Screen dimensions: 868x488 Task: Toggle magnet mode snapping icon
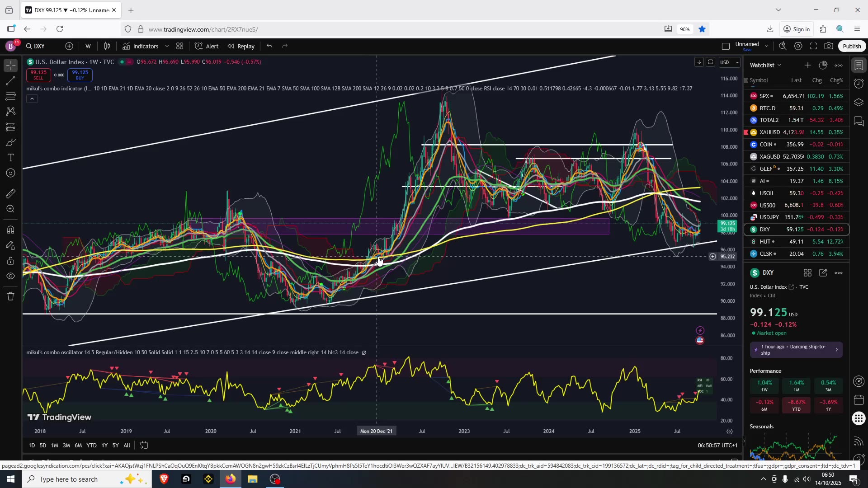pos(11,230)
